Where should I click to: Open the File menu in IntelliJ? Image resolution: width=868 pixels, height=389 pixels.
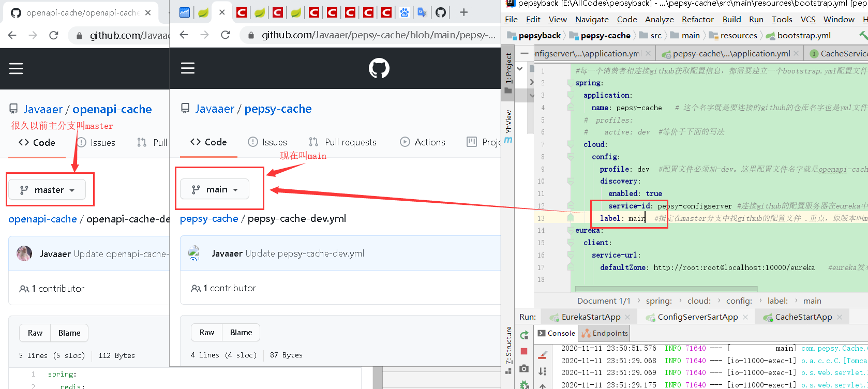(x=511, y=20)
